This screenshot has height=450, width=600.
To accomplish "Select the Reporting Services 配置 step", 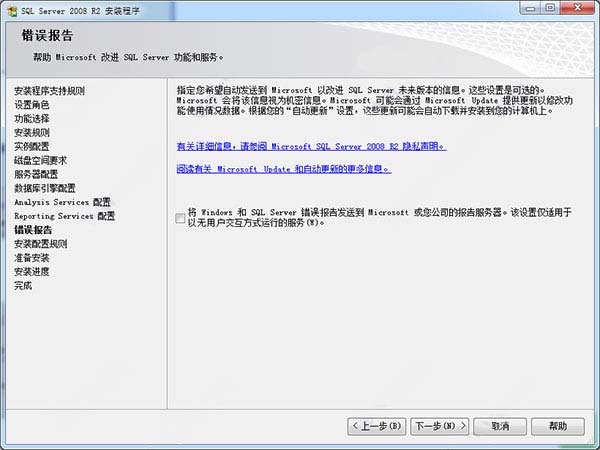I will (64, 216).
